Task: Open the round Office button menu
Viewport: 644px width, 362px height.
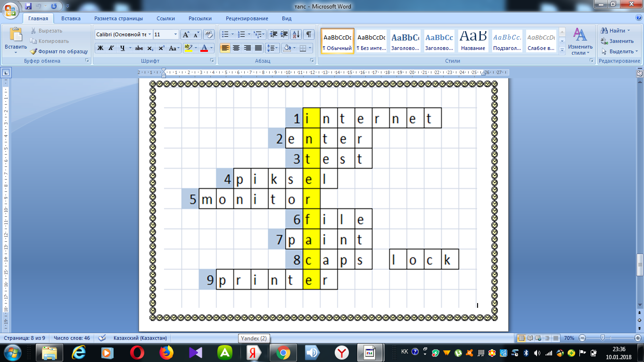Action: [x=10, y=10]
